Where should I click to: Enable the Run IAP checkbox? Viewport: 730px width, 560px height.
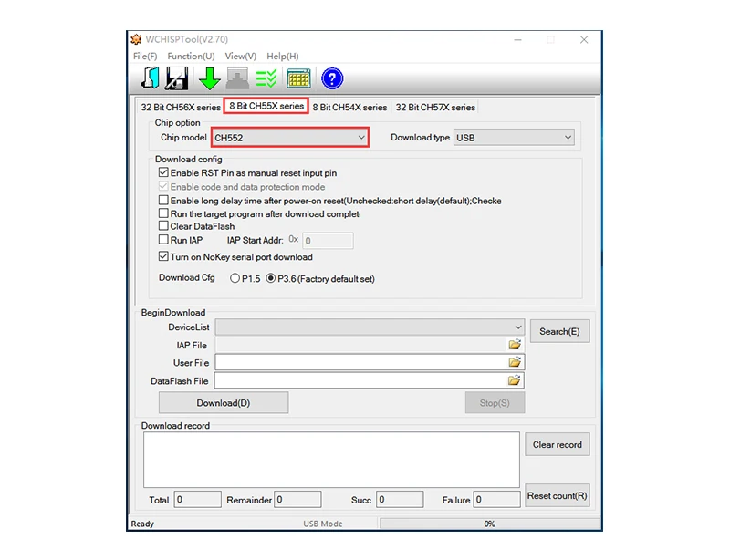coord(163,240)
